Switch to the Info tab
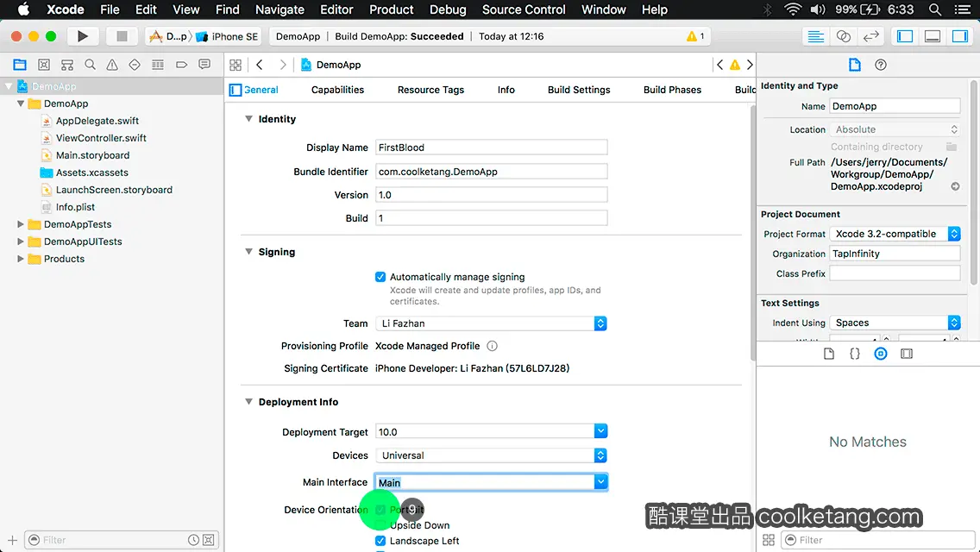The image size is (980, 552). click(506, 90)
